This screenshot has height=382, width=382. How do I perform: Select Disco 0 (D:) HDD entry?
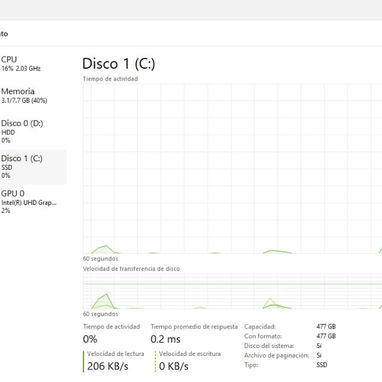coord(32,131)
